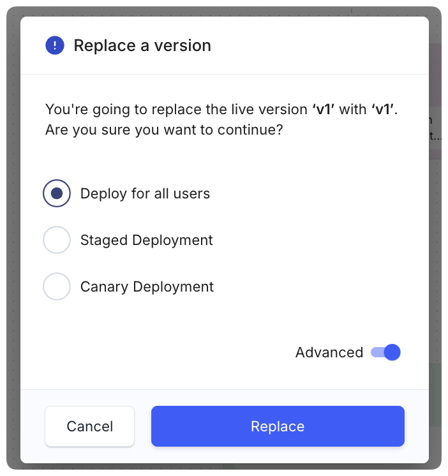Dismiss the dialog with Cancel
This screenshot has width=448, height=476.
89,426
